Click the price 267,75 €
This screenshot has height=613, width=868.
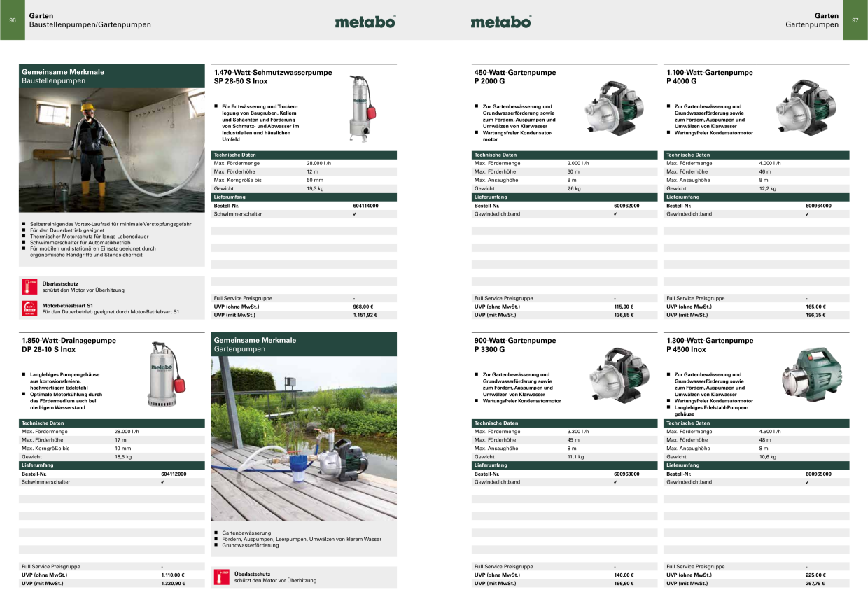point(815,583)
